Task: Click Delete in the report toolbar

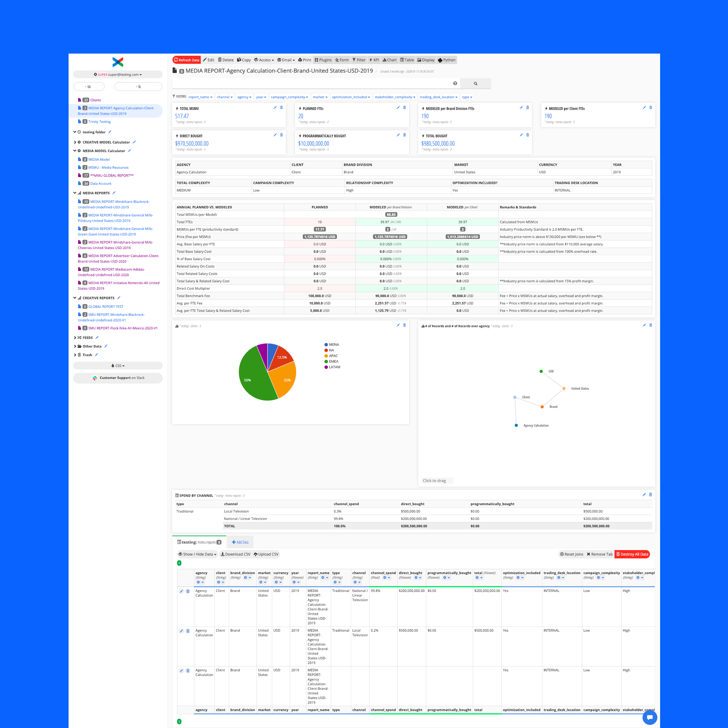Action: point(226,60)
